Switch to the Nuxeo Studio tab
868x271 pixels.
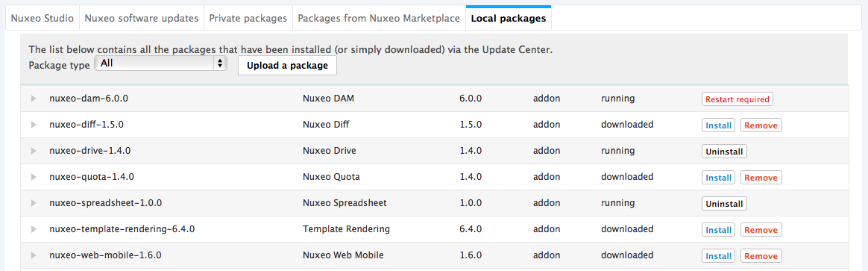click(x=43, y=18)
